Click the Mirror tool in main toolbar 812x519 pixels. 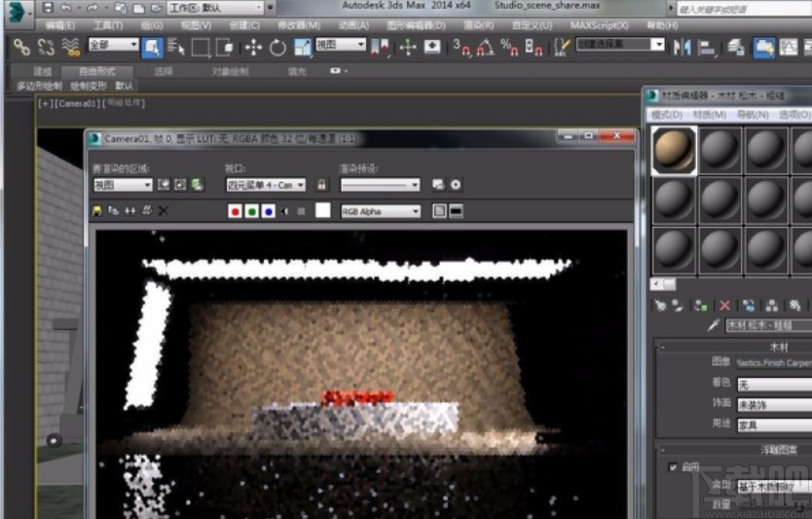coord(682,48)
